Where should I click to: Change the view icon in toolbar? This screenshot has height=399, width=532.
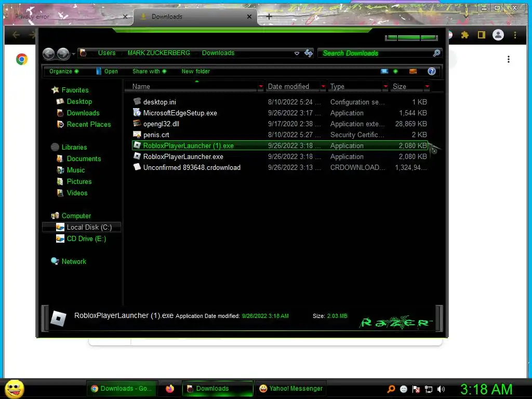click(x=384, y=71)
